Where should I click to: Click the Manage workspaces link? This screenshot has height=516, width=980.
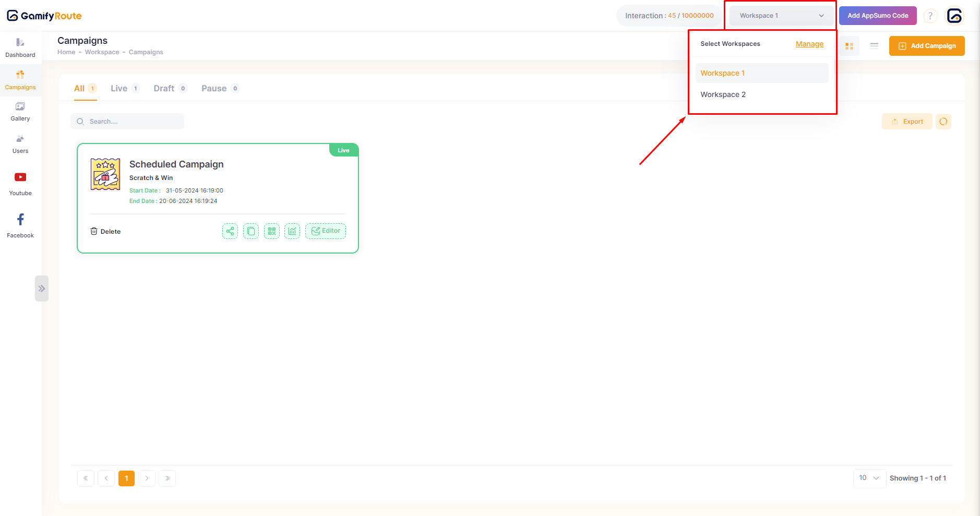[x=809, y=44]
